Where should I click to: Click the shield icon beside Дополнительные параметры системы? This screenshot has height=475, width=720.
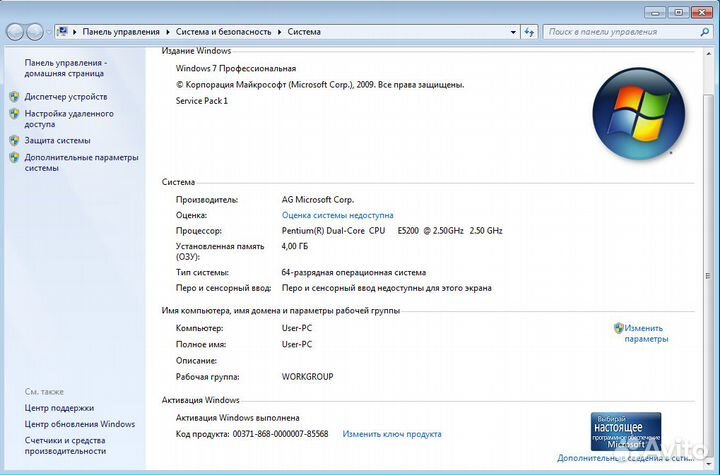coord(14,158)
